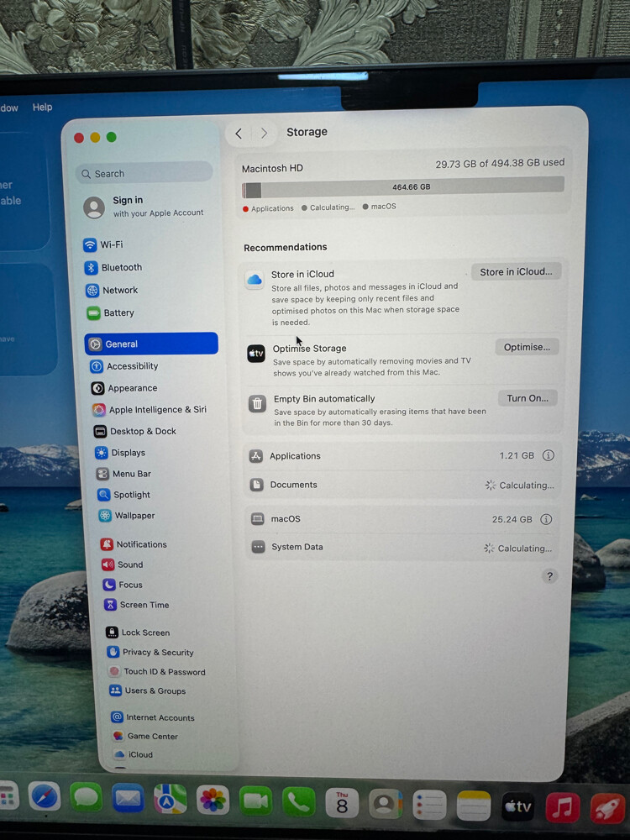
Task: Select the Applications storage row
Action: tap(402, 456)
